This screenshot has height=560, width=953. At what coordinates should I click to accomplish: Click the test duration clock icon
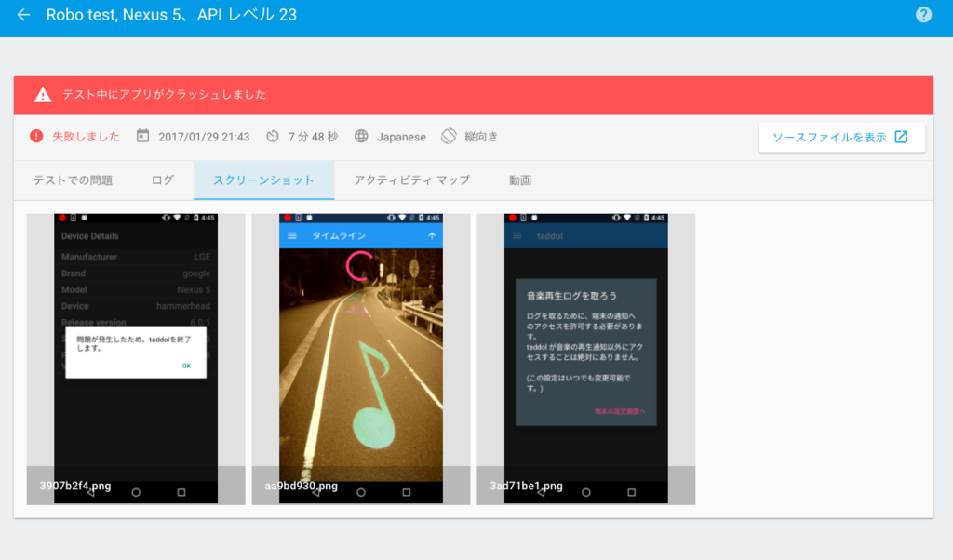[x=273, y=136]
